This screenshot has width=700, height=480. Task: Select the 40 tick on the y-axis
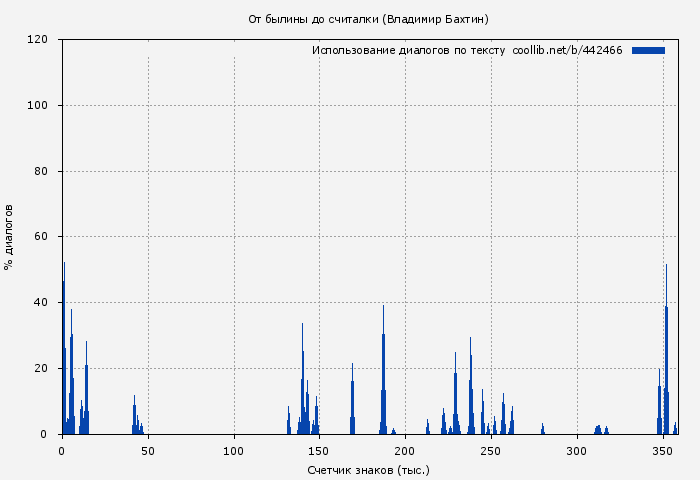[x=41, y=303]
